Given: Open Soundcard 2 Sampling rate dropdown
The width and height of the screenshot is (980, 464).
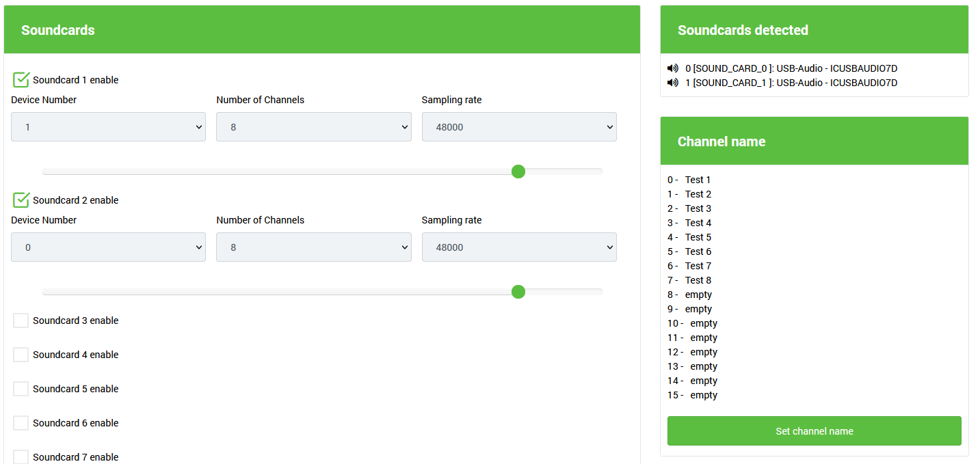Looking at the screenshot, I should pyautogui.click(x=518, y=247).
